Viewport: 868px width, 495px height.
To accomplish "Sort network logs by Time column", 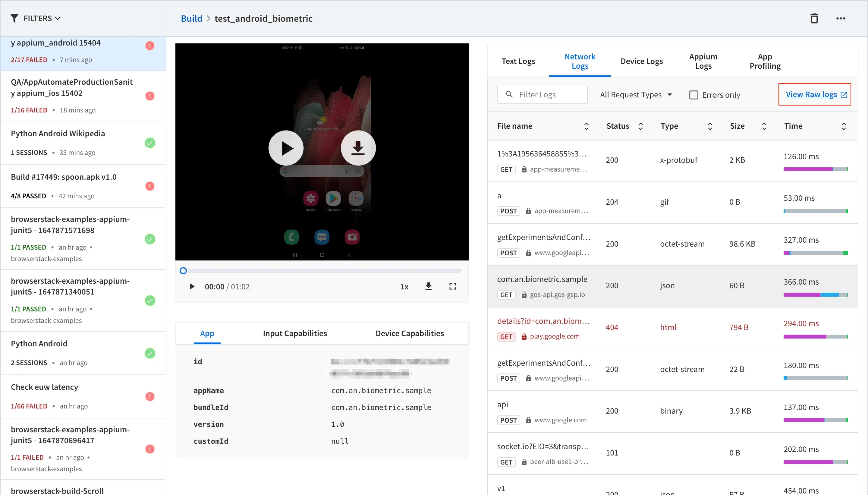I will [x=844, y=126].
